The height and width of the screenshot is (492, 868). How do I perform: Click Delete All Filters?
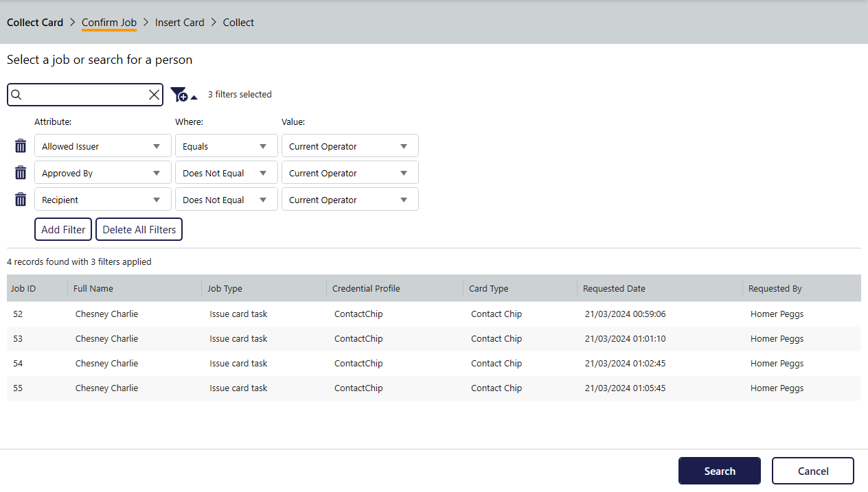tap(139, 229)
